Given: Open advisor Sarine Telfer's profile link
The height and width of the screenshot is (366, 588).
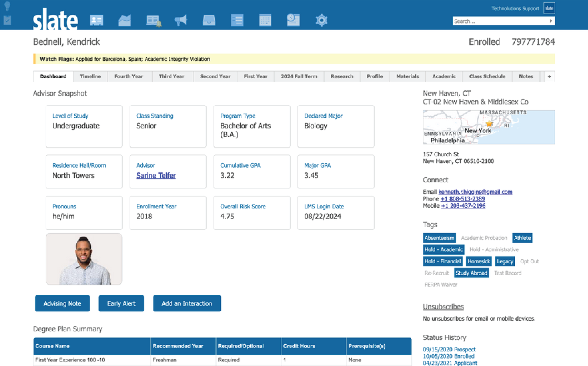Looking at the screenshot, I should click(156, 175).
